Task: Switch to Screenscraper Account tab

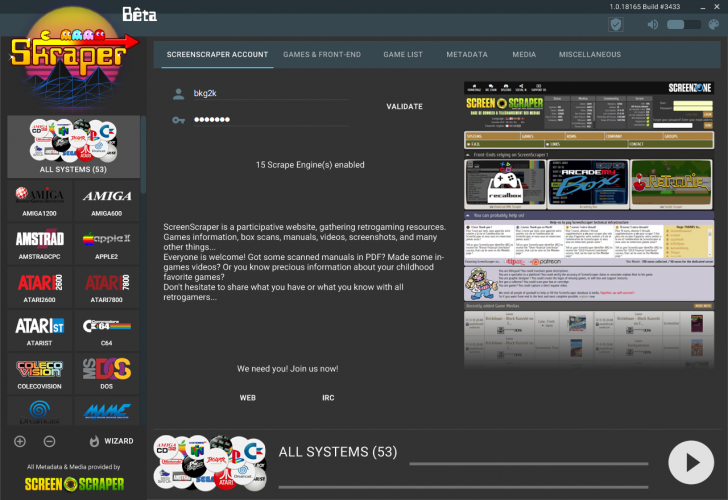Action: click(217, 54)
